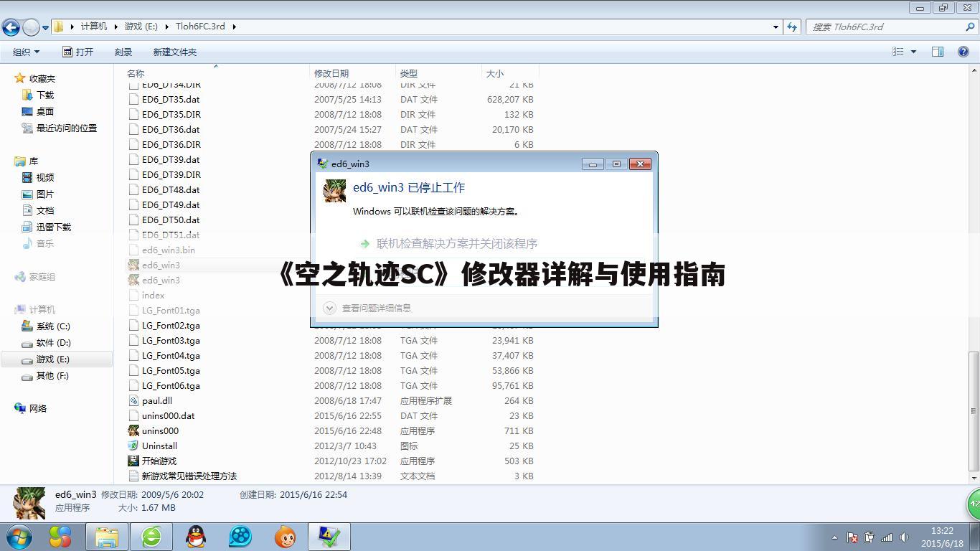Open Windows Explorer in the taskbar
This screenshot has width=980, height=551.
click(107, 536)
